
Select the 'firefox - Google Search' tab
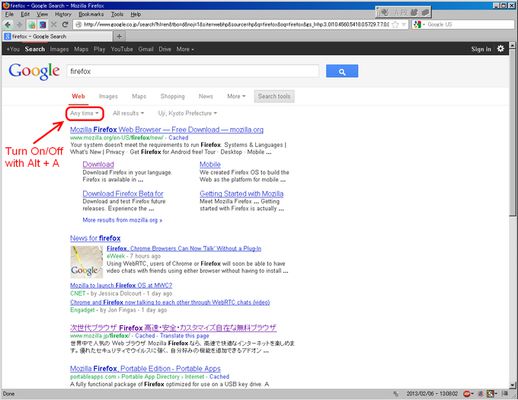(x=57, y=36)
